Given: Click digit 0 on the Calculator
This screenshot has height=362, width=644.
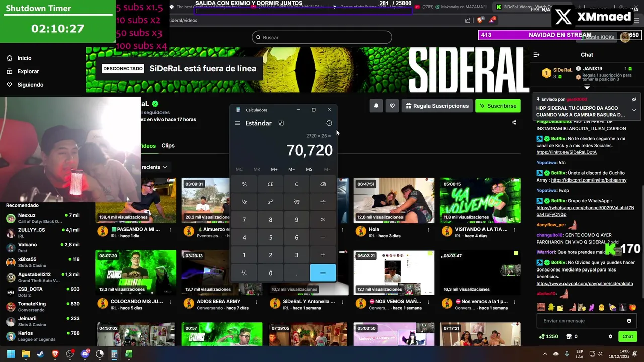Looking at the screenshot, I should point(270,273).
